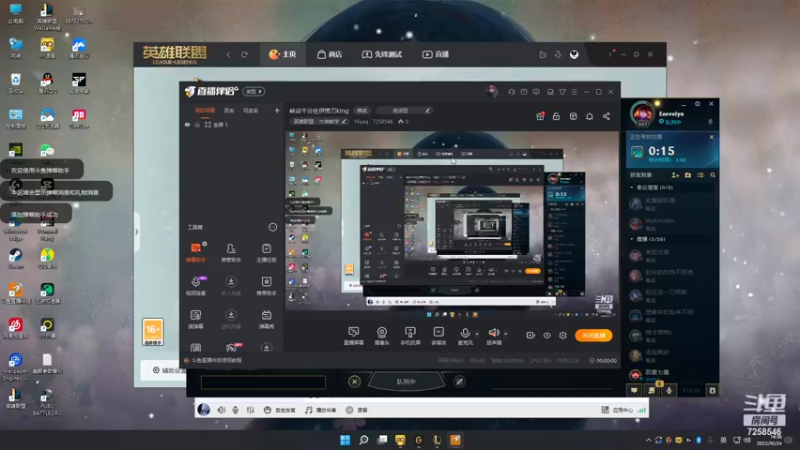Open chat bubble icon at friends panel bottom
Image resolution: width=800 pixels, height=450 pixels.
coord(634,390)
